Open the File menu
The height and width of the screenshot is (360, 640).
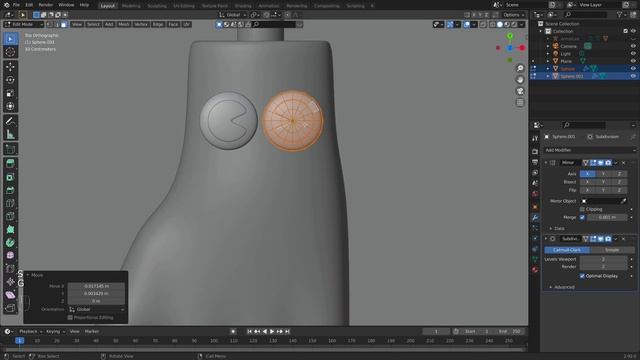16,5
